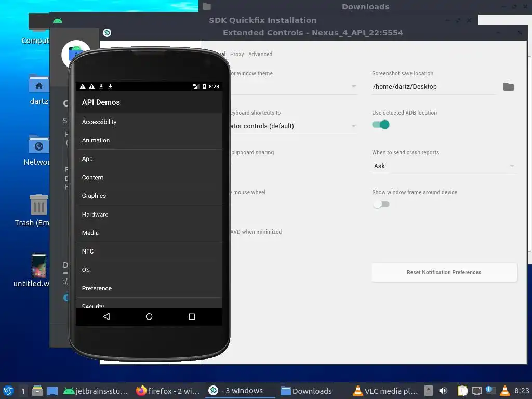Edit the /home/dartz/Desktop path field
The width and height of the screenshot is (532, 399).
point(434,87)
